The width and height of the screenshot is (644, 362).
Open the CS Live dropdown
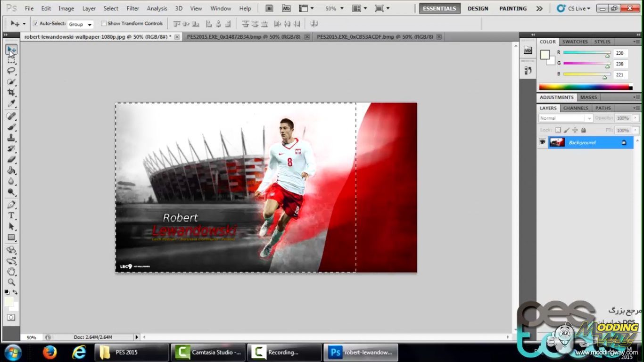coord(573,8)
